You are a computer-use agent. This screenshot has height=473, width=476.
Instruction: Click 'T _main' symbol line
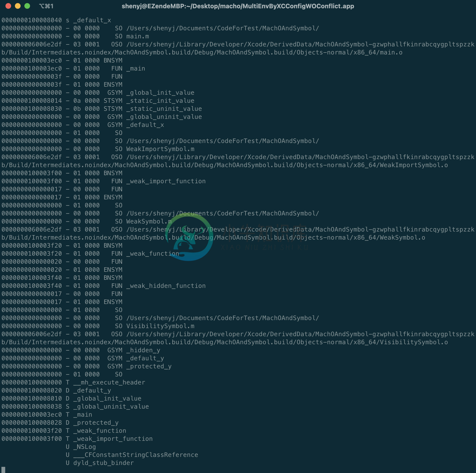point(79,415)
